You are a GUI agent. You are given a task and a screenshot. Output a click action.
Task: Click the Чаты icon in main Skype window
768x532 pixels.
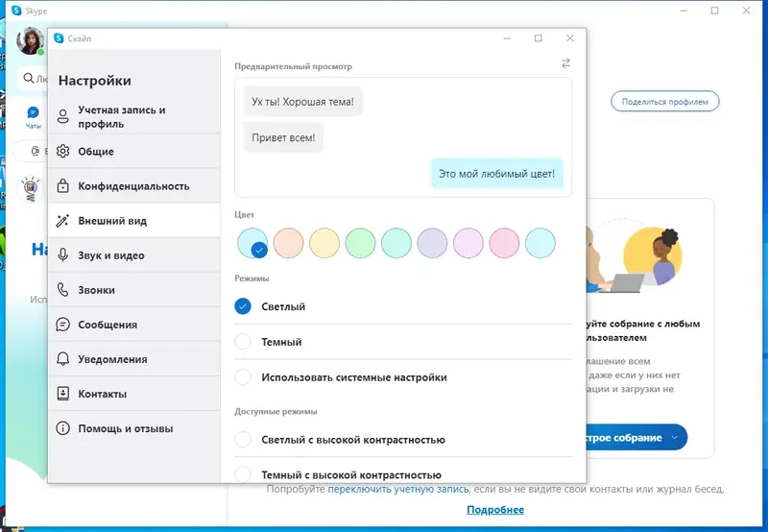pos(33,113)
